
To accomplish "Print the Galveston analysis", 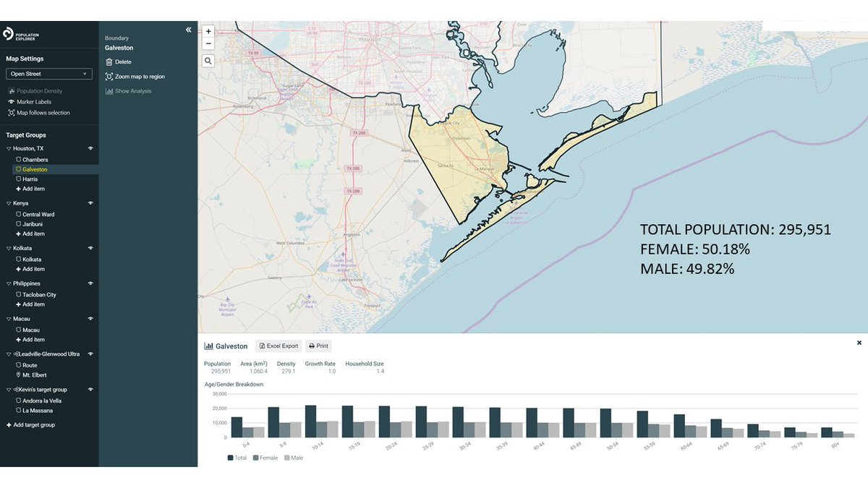I will [x=318, y=346].
